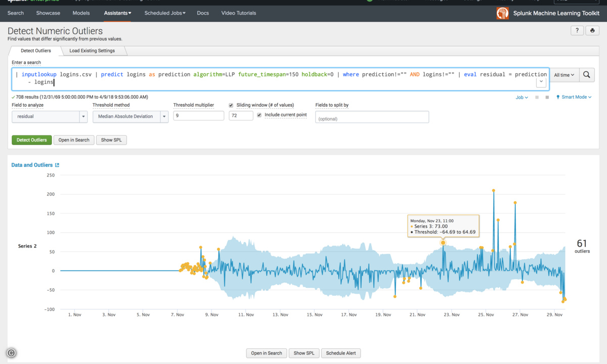The width and height of the screenshot is (607, 364).
Task: Open the Job dropdown menu
Action: click(522, 97)
